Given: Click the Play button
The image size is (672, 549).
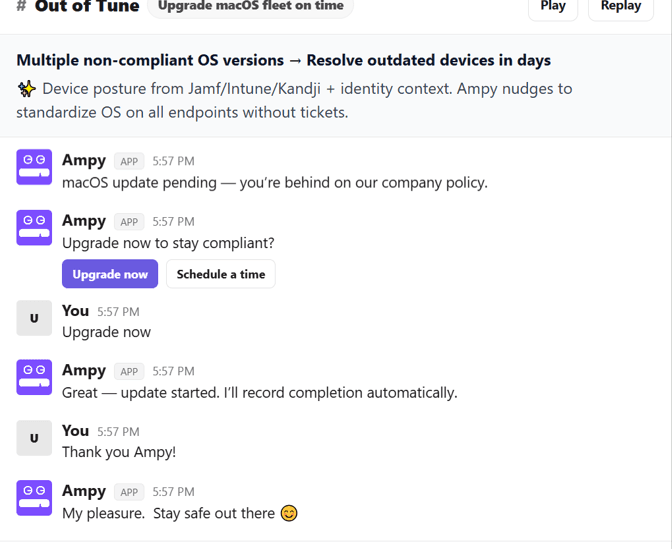Looking at the screenshot, I should [553, 7].
